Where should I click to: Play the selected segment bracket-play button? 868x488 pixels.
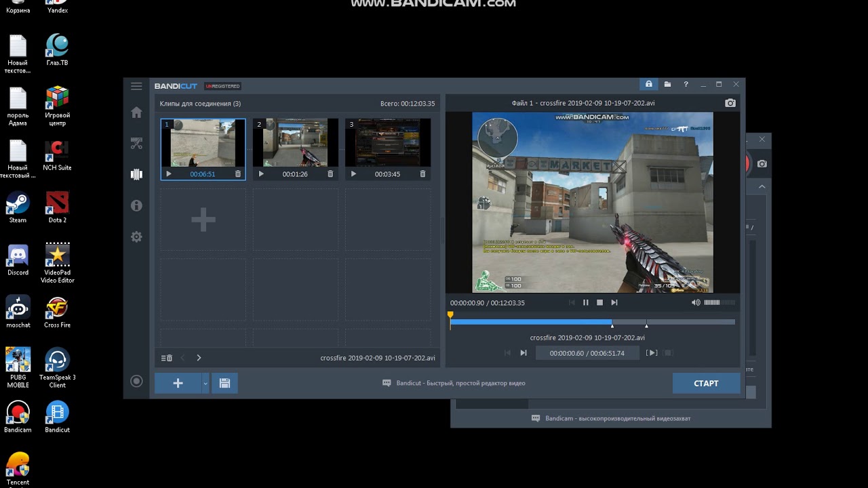point(652,352)
